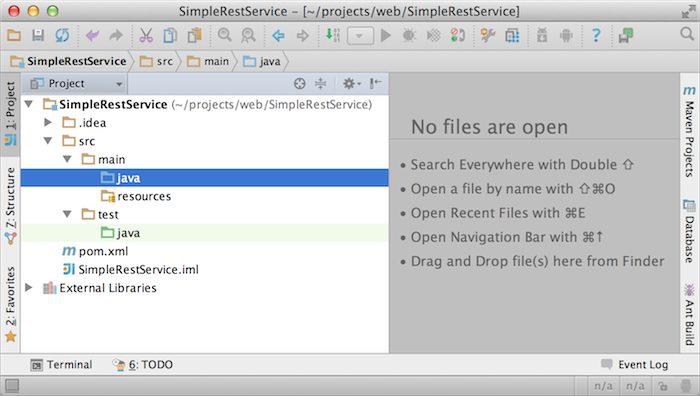Select java breadcrumb in navigation bar
Image resolution: width=700 pixels, height=396 pixels.
262,61
